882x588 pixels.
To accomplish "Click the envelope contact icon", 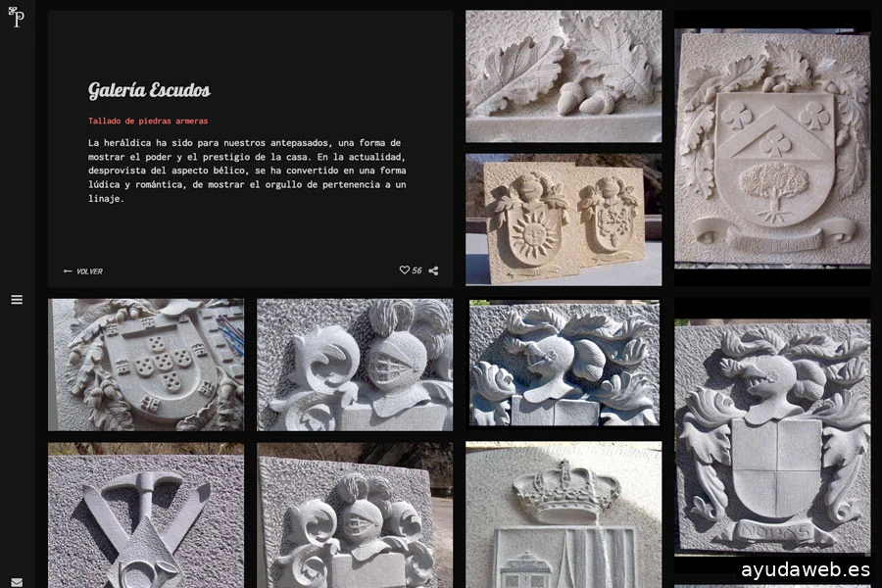I will coord(17,582).
